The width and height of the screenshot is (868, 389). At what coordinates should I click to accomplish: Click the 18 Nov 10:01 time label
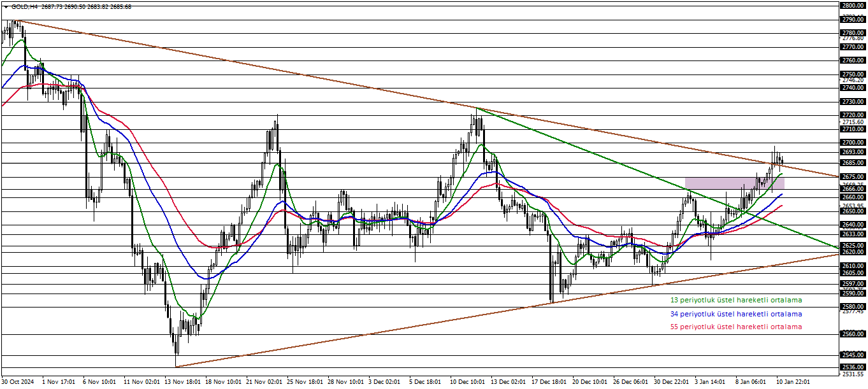coord(224,382)
